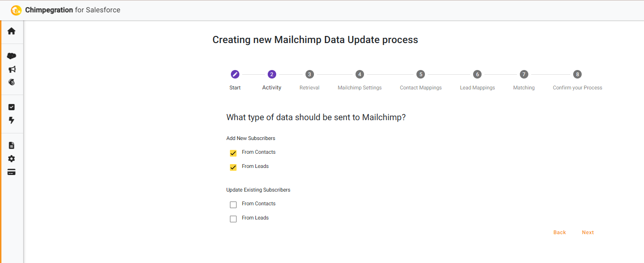Open the Mailchimp monkey sidebar icon
The image size is (644, 263).
pyautogui.click(x=12, y=82)
